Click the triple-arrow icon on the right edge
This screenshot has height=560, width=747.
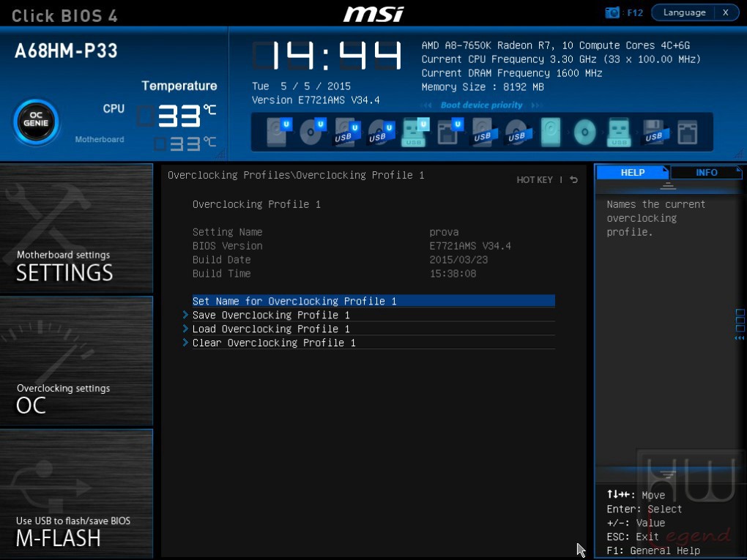click(x=740, y=338)
